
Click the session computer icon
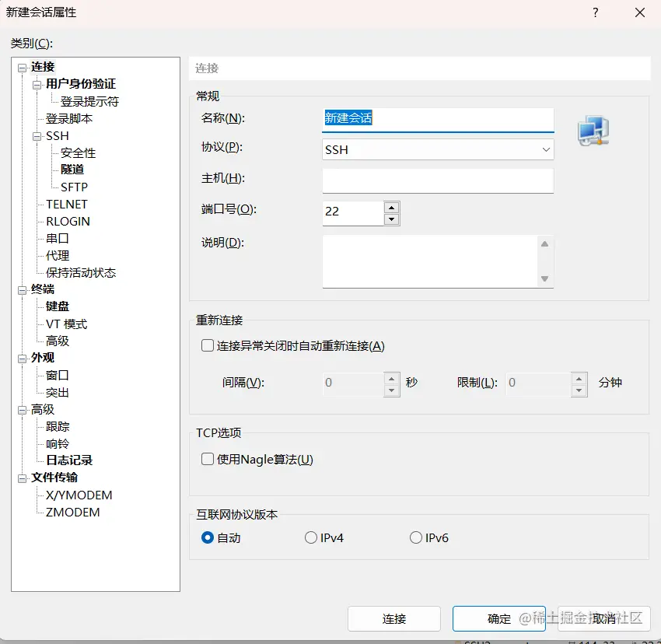click(x=593, y=131)
